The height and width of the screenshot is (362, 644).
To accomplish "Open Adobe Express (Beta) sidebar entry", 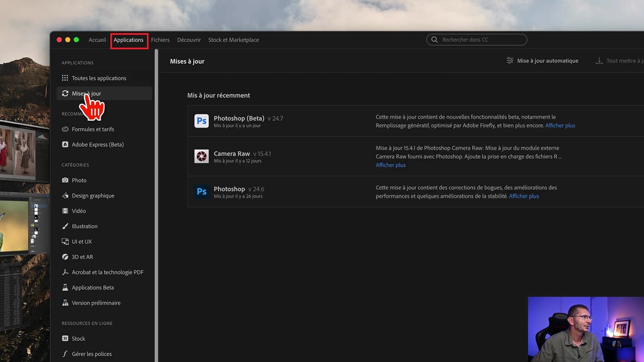I will click(105, 144).
